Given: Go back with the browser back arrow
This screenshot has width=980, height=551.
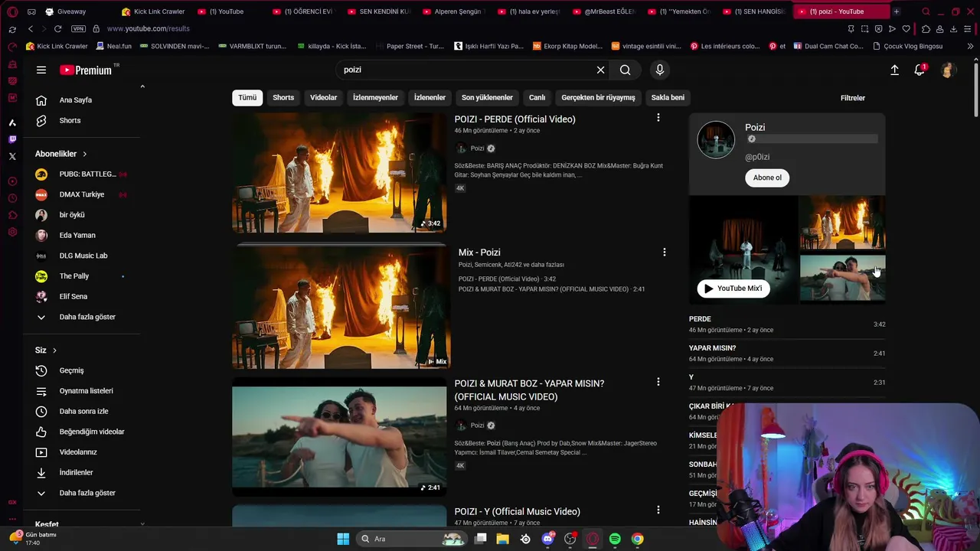Looking at the screenshot, I should [31, 28].
